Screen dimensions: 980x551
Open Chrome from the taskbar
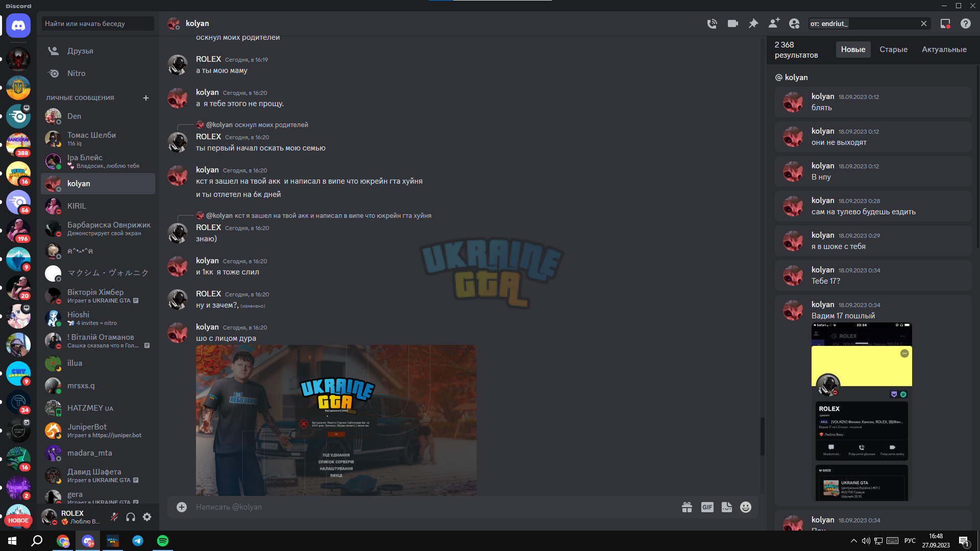(63, 541)
